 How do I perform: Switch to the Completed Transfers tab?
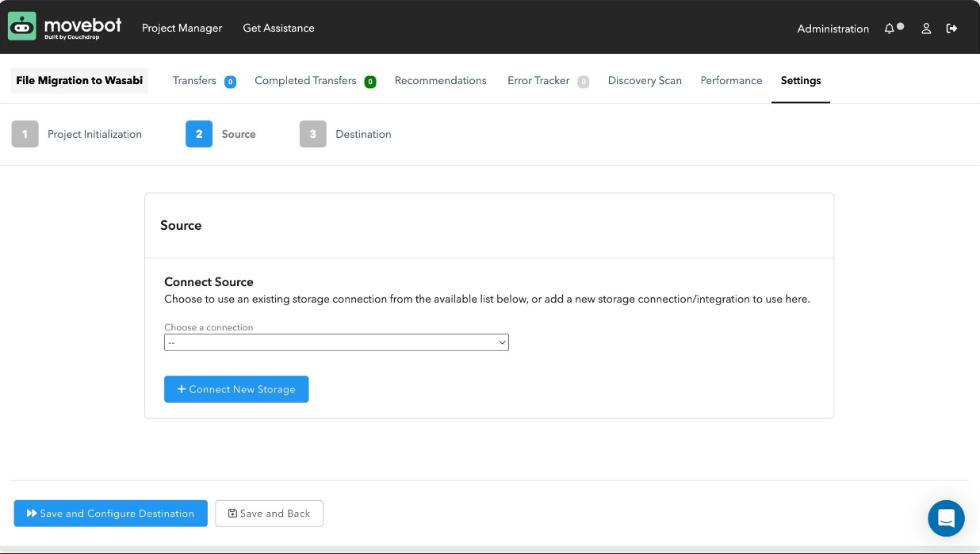(x=305, y=81)
